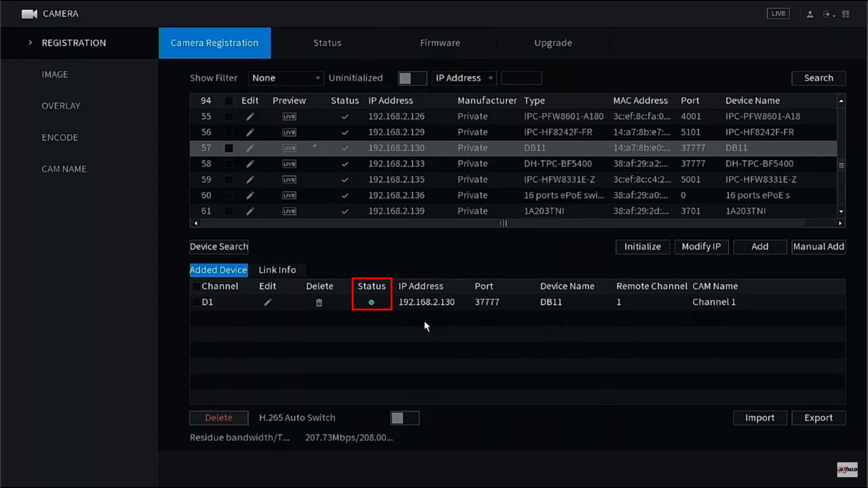Image resolution: width=868 pixels, height=488 pixels.
Task: Expand the logout options arrow
Action: 834,16
